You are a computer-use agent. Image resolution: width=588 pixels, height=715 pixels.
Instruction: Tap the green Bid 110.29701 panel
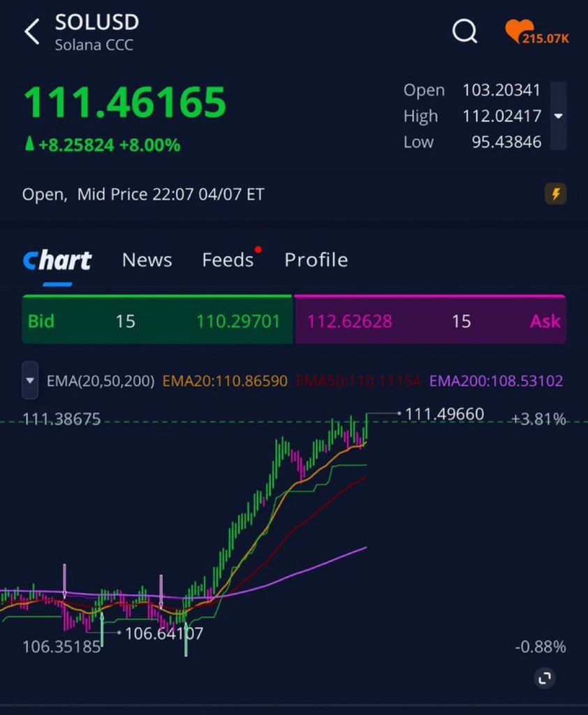click(157, 319)
